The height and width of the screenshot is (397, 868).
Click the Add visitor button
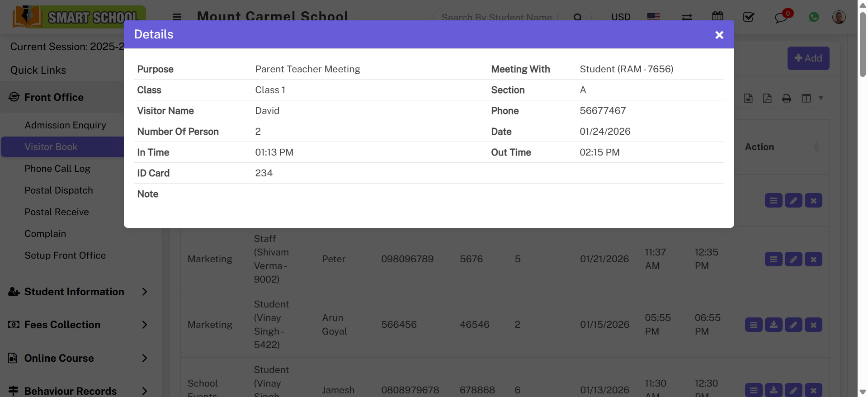[x=808, y=58]
